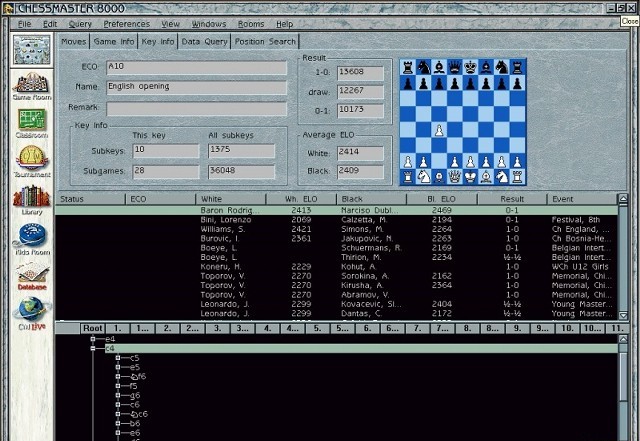Expand the c5 branch in move tree
This screenshot has height=441, width=640.
[x=119, y=357]
